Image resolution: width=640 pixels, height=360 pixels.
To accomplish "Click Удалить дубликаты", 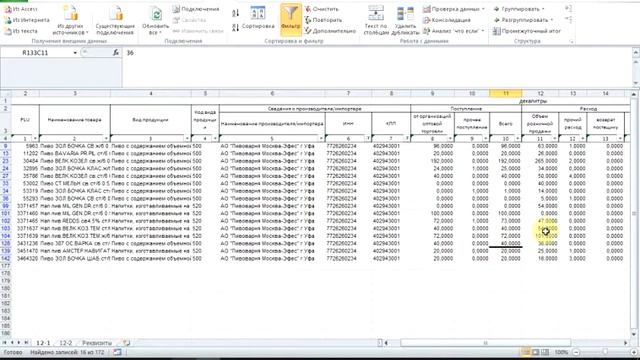I will click(x=405, y=20).
